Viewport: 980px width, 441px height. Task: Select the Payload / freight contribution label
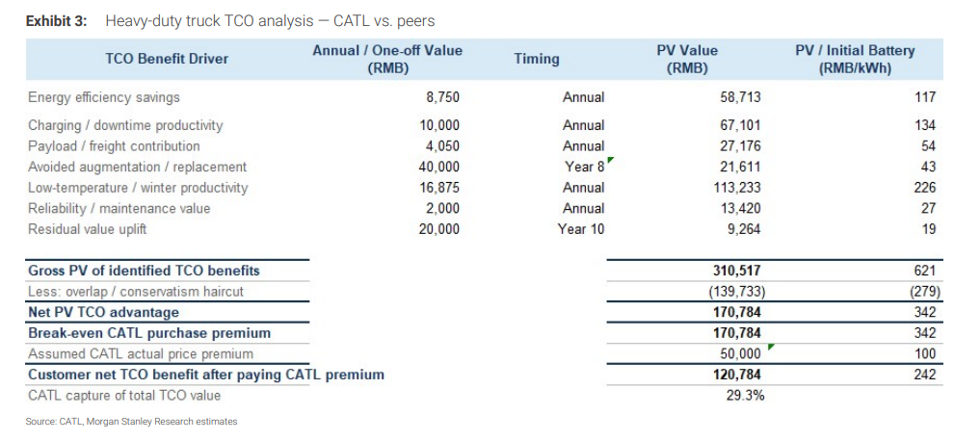coord(114,146)
